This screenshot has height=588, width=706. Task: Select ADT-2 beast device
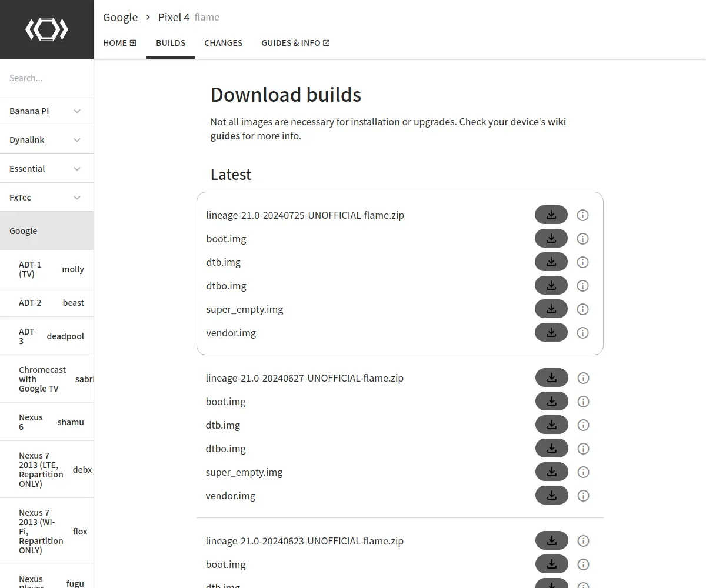click(46, 302)
